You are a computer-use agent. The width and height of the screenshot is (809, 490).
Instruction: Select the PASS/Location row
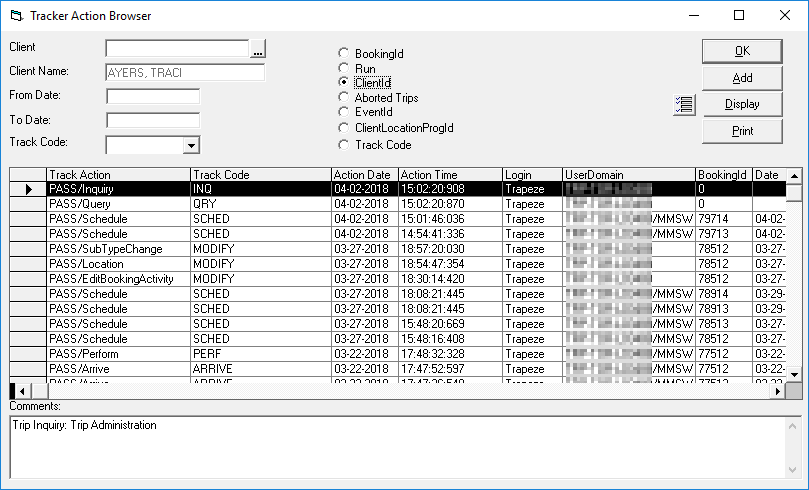(397, 264)
